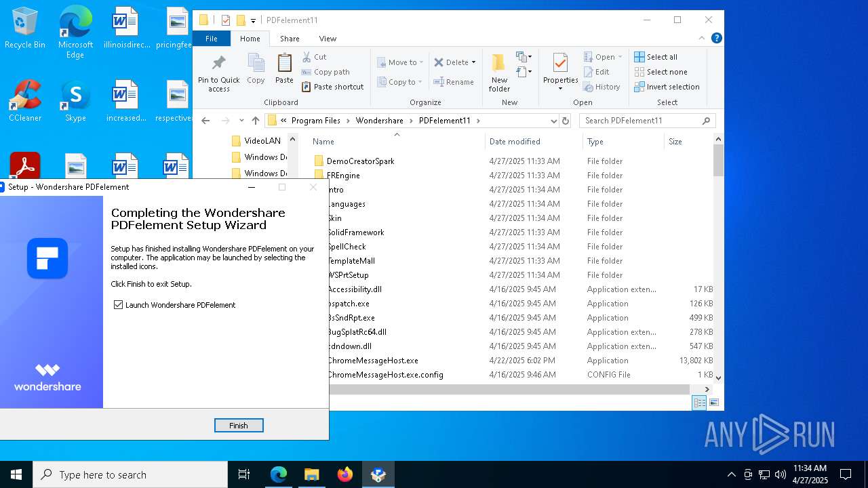The width and height of the screenshot is (868, 488).
Task: Click Program Files in breadcrumb path
Action: coord(316,121)
